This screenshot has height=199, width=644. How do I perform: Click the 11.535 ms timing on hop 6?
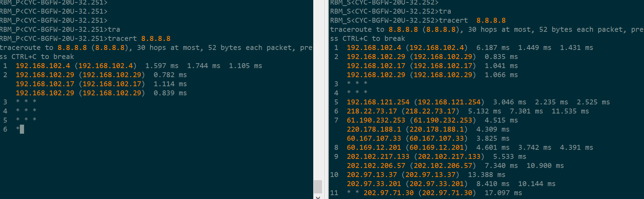pyautogui.click(x=570, y=111)
